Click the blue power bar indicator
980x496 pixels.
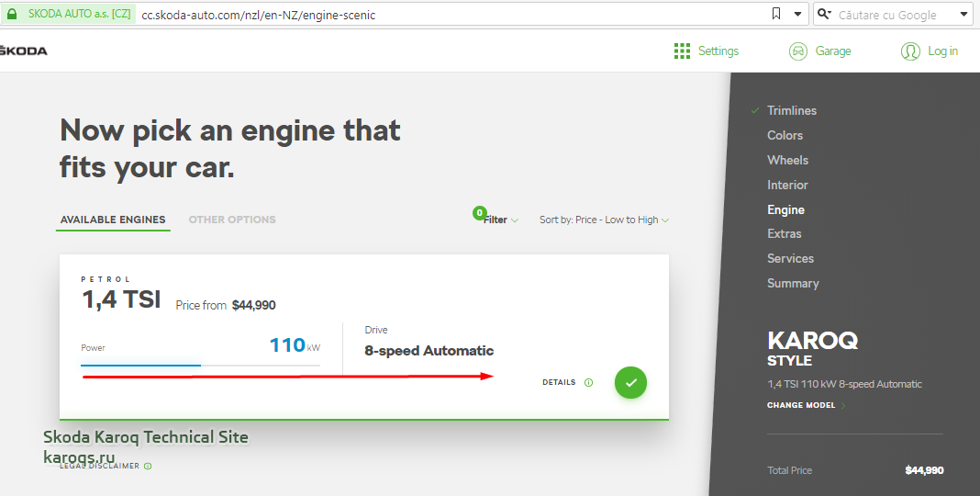tap(140, 365)
